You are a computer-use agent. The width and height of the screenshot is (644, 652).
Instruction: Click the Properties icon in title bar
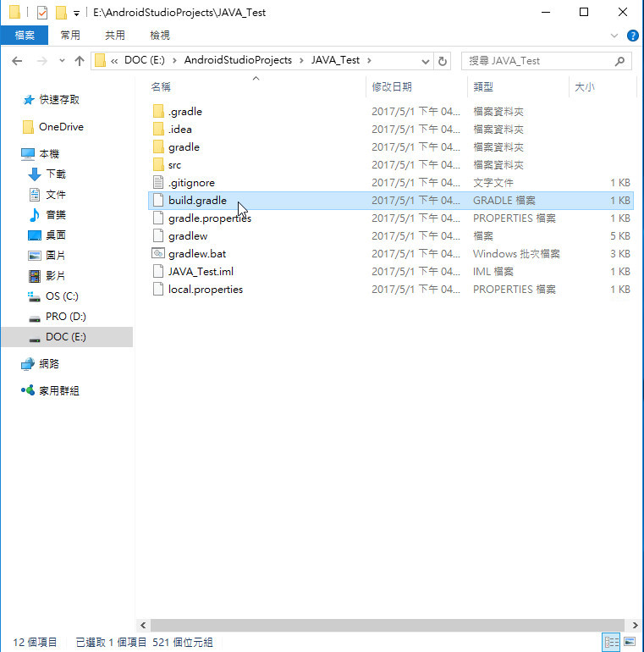pos(42,13)
